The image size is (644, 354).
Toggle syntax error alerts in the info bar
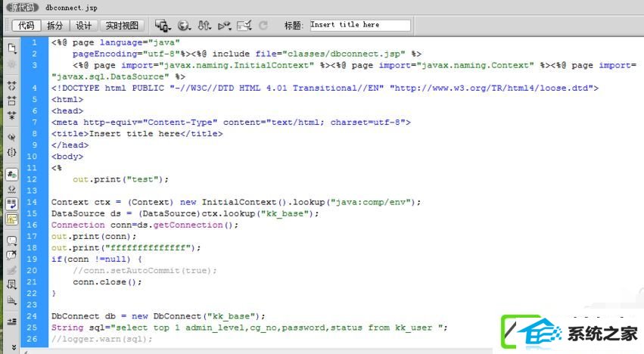(x=12, y=219)
